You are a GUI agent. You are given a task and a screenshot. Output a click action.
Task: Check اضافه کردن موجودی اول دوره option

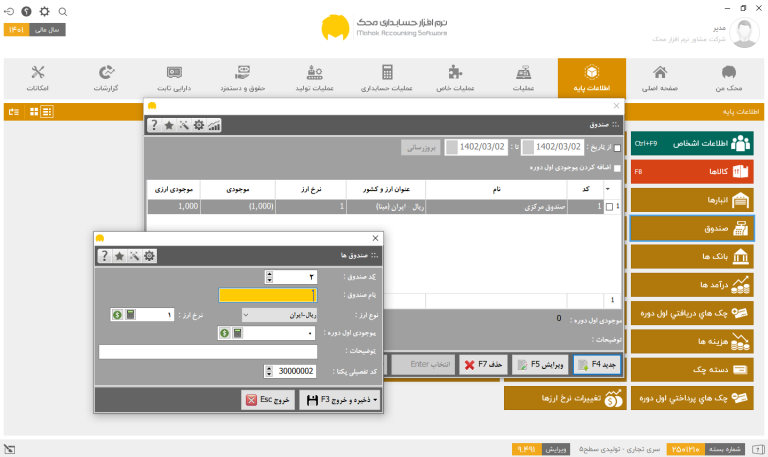coord(617,168)
